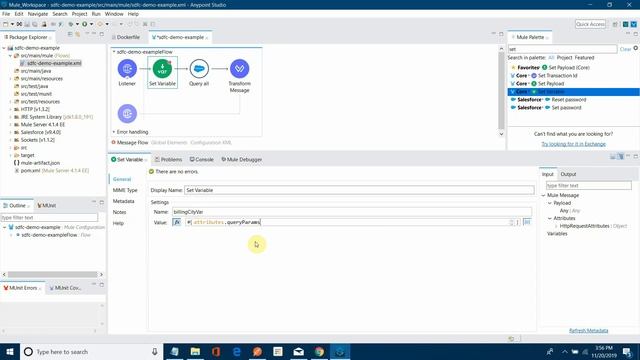Select the Listener component in flow
Viewport: 640px width, 360px height.
(127, 69)
